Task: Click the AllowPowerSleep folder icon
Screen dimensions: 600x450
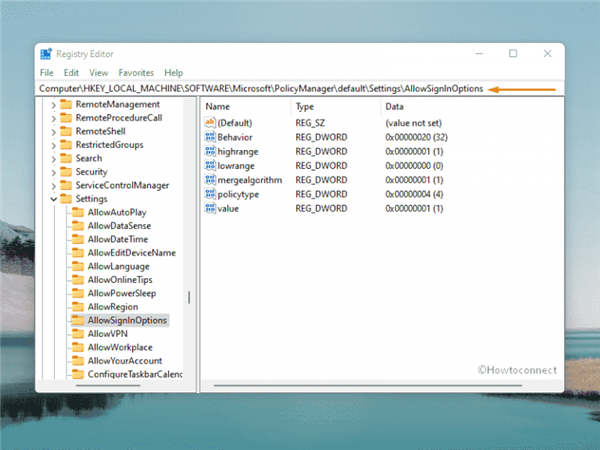Action: point(78,293)
